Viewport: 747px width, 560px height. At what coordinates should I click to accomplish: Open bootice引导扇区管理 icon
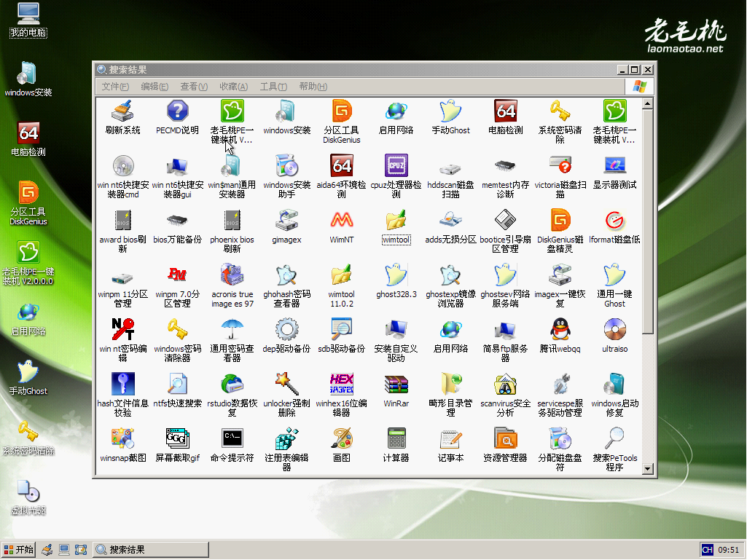tap(506, 220)
